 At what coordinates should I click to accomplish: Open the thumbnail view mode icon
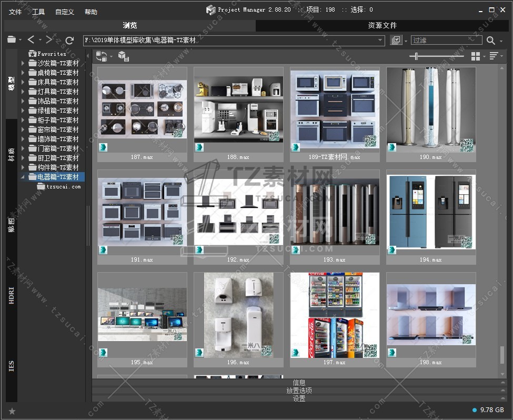tap(475, 56)
